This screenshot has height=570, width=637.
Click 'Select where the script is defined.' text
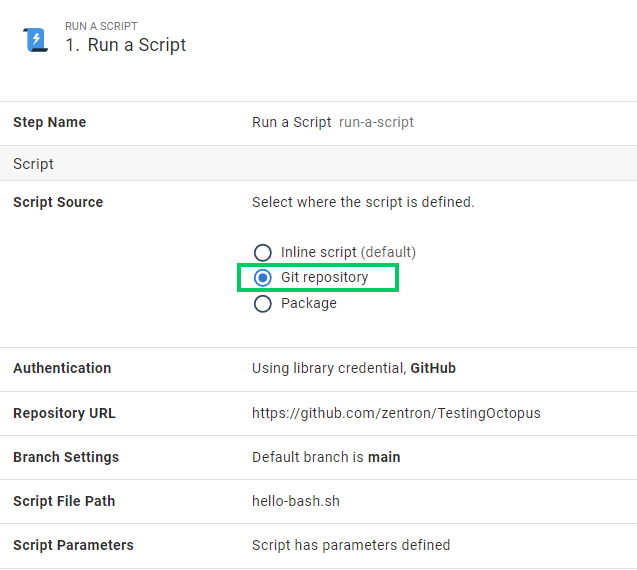point(363,202)
